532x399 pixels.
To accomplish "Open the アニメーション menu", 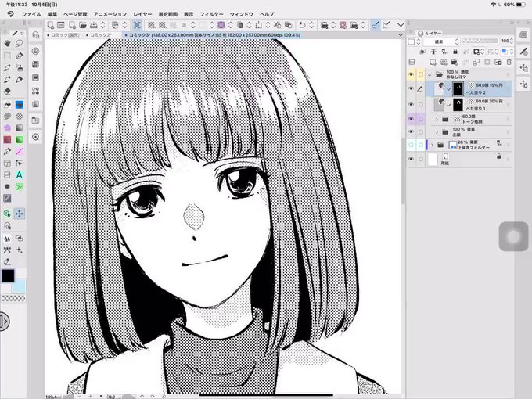I will coord(110,14).
